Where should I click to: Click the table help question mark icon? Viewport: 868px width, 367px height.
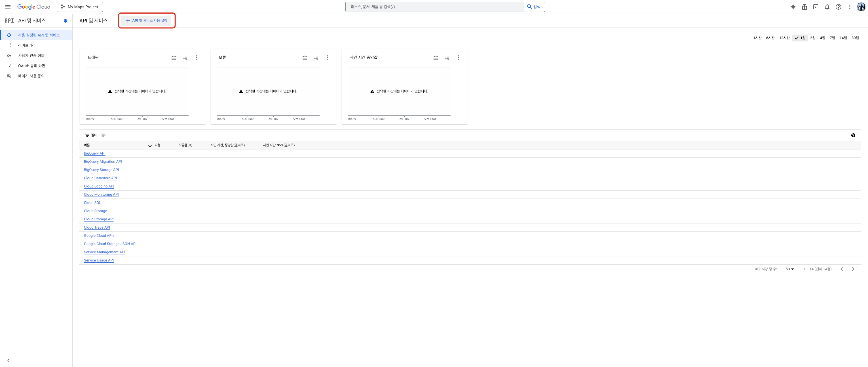(x=853, y=135)
